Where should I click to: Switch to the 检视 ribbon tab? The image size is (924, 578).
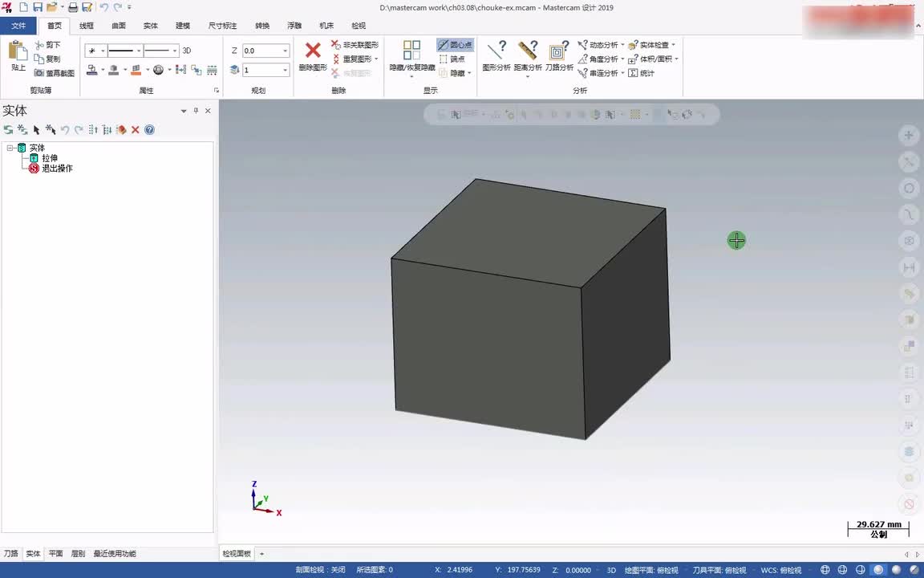coord(359,26)
